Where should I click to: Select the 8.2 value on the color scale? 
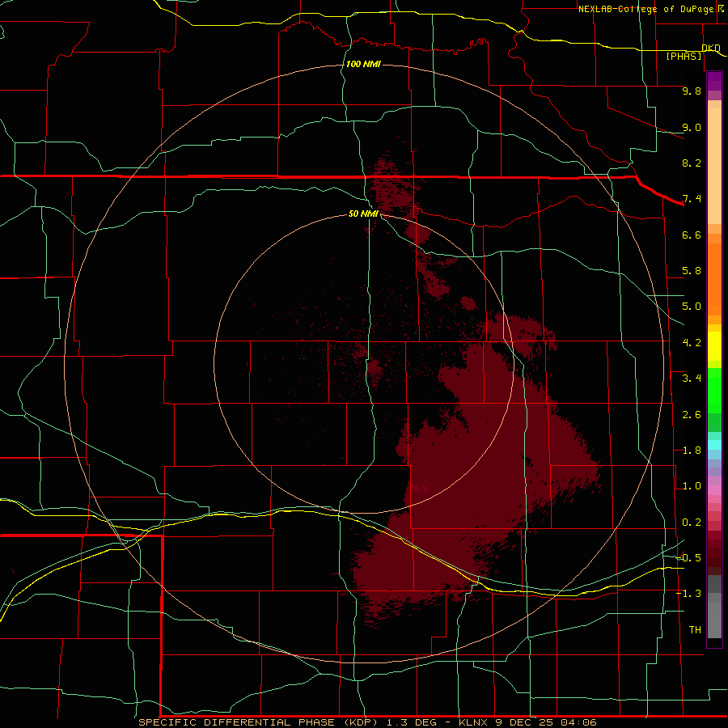(692, 163)
